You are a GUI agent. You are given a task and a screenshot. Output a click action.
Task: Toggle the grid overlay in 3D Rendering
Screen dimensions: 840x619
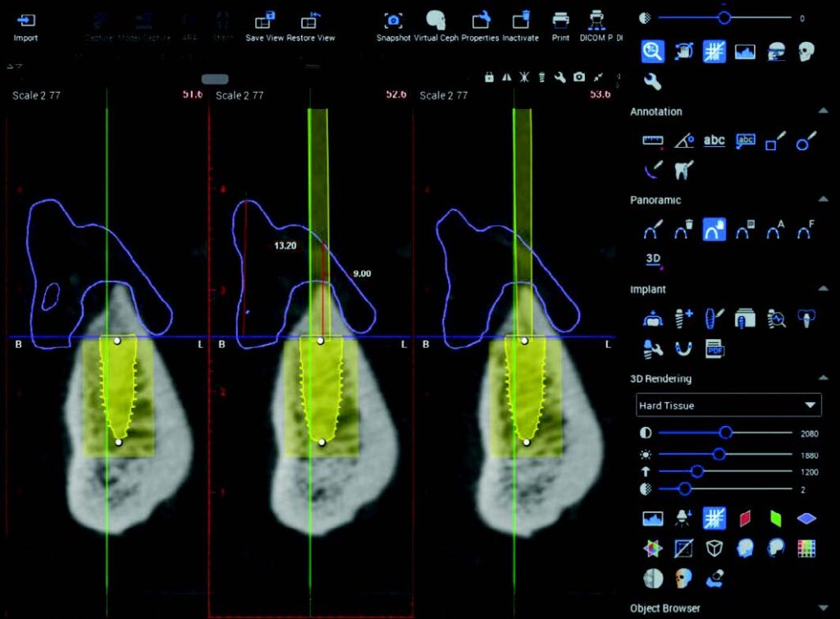pyautogui.click(x=713, y=518)
